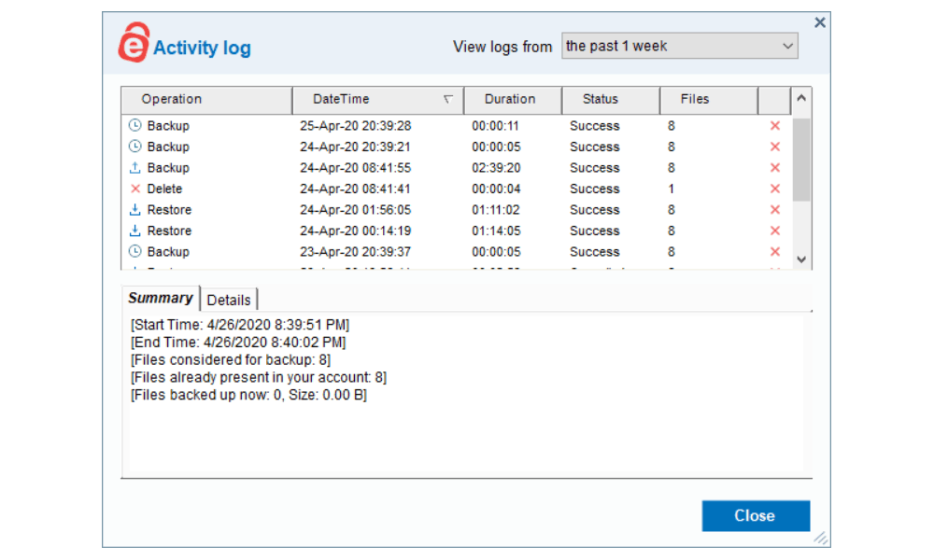Click upload backup icon for 24-Apr-20 08:41:55

click(135, 167)
